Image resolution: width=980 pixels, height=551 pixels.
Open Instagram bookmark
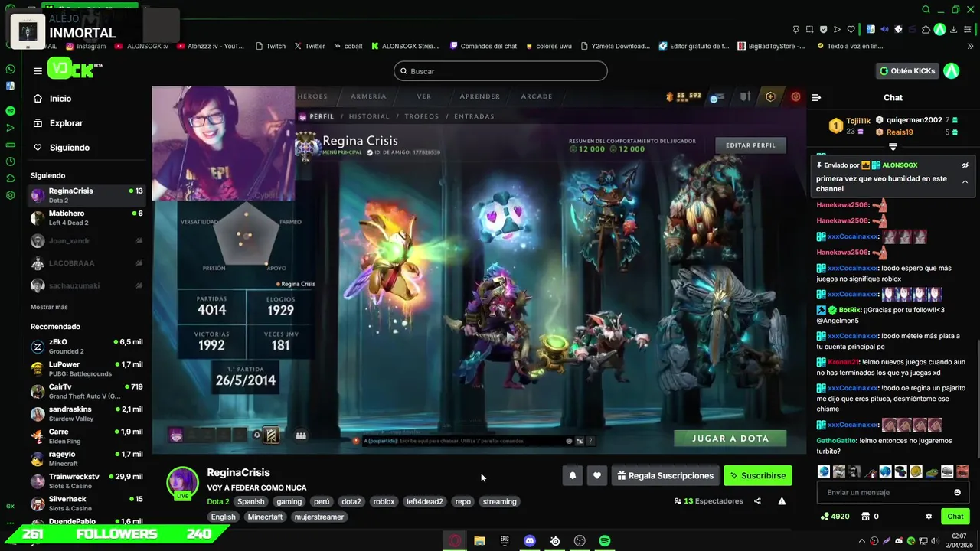(86, 46)
